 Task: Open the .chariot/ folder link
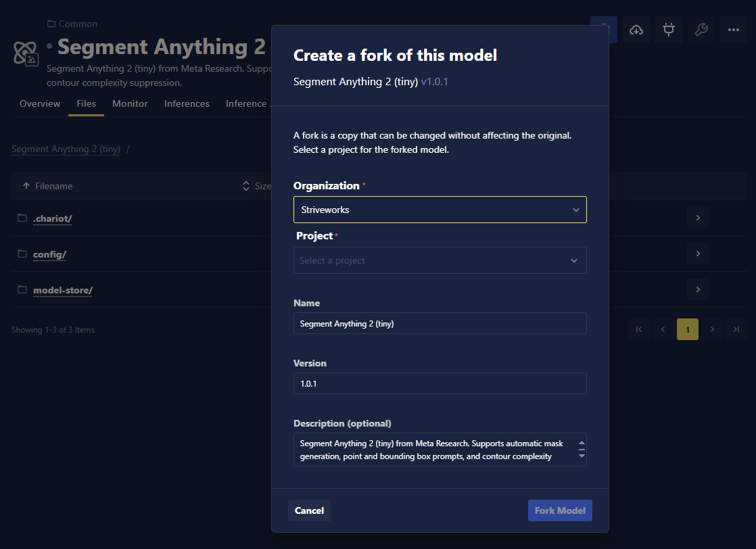(x=53, y=219)
